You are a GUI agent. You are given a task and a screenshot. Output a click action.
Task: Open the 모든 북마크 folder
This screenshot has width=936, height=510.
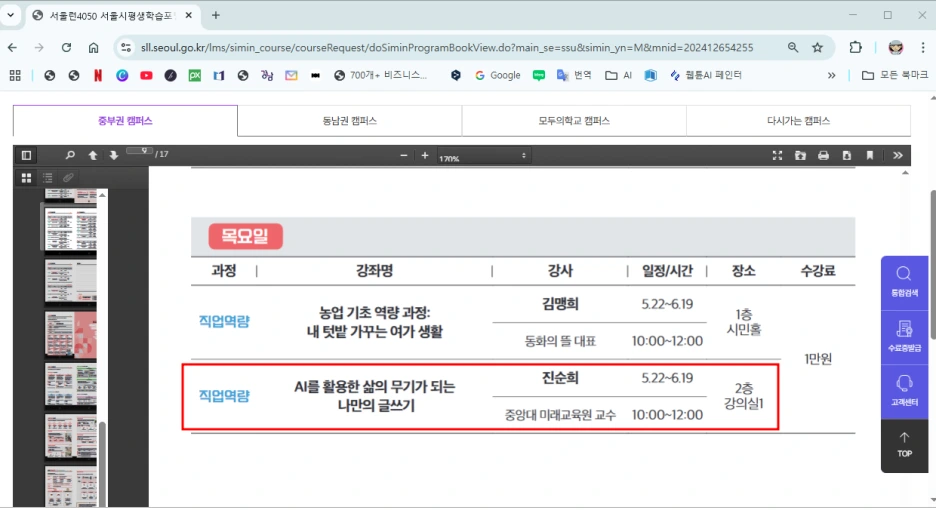[895, 75]
